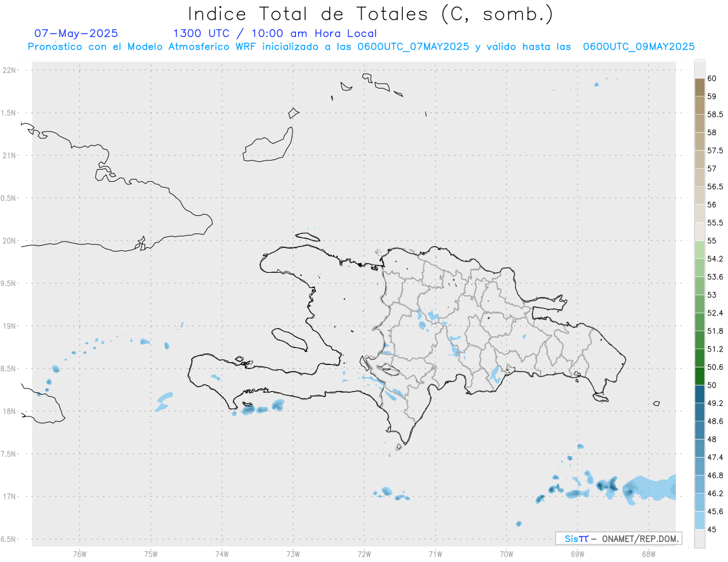Click the title 'Indice Total de Totales'
Image resolution: width=728 pixels, height=562 pixels.
309,14
